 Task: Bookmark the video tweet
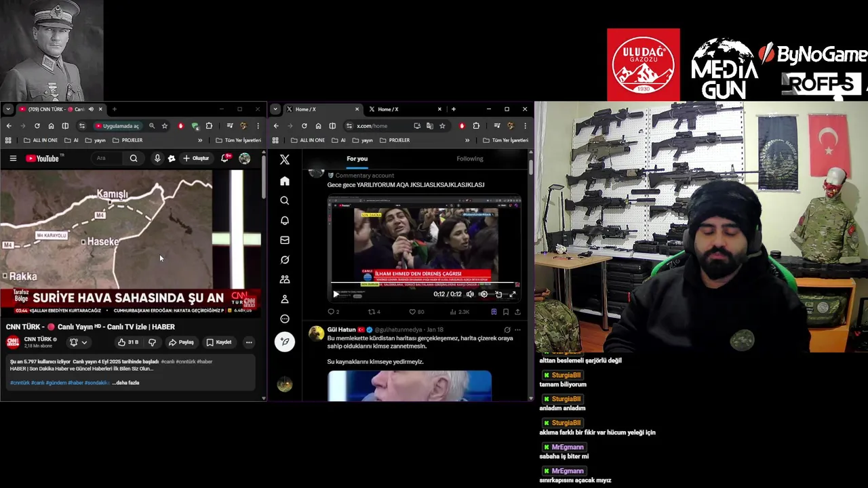[506, 312]
